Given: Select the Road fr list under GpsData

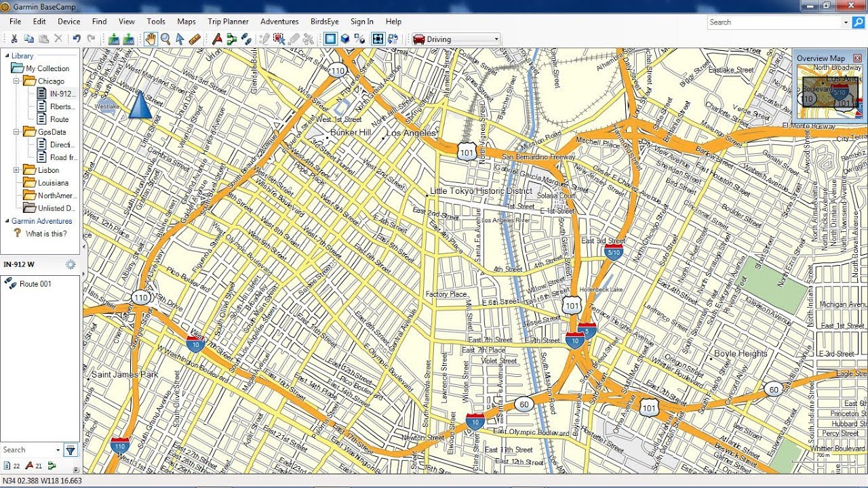Looking at the screenshot, I should pyautogui.click(x=57, y=157).
